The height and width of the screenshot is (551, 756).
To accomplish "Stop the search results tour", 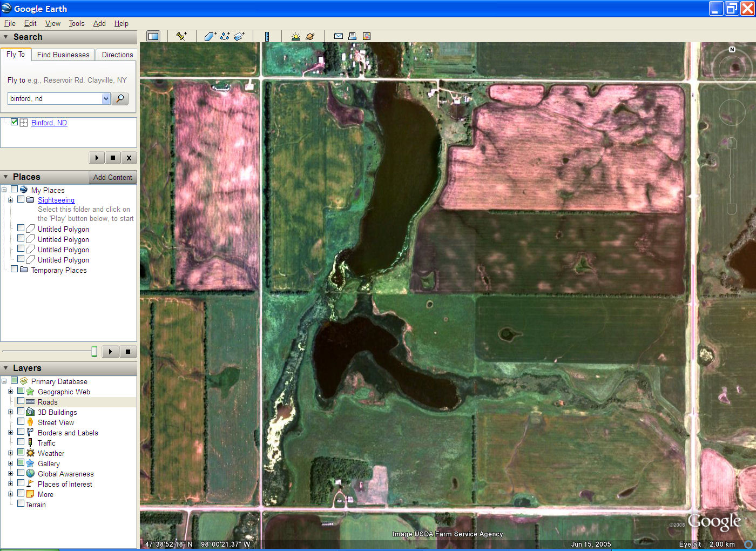I will coord(113,158).
